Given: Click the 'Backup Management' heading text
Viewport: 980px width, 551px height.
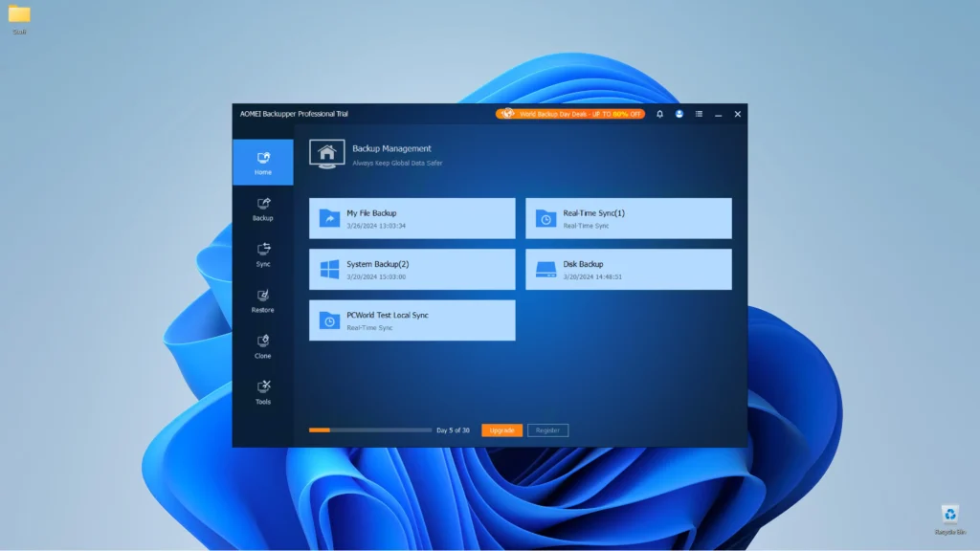Looking at the screenshot, I should click(391, 148).
